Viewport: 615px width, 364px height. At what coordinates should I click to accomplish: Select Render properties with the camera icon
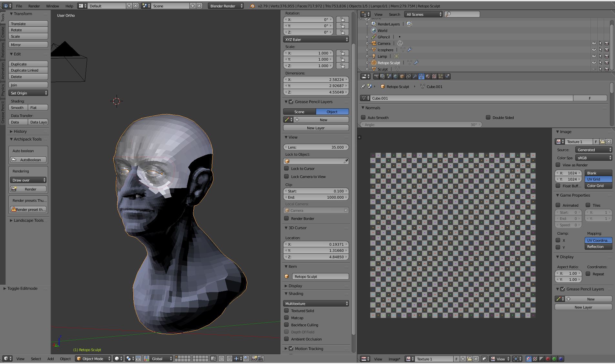coord(376,76)
